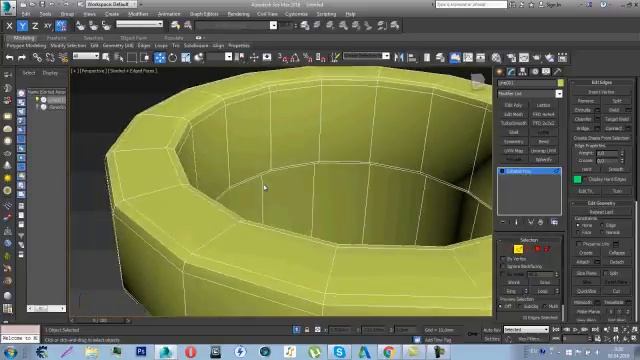Screen dimensions: 640x360
Task: Open the Create command panel tab
Action: 500,72
